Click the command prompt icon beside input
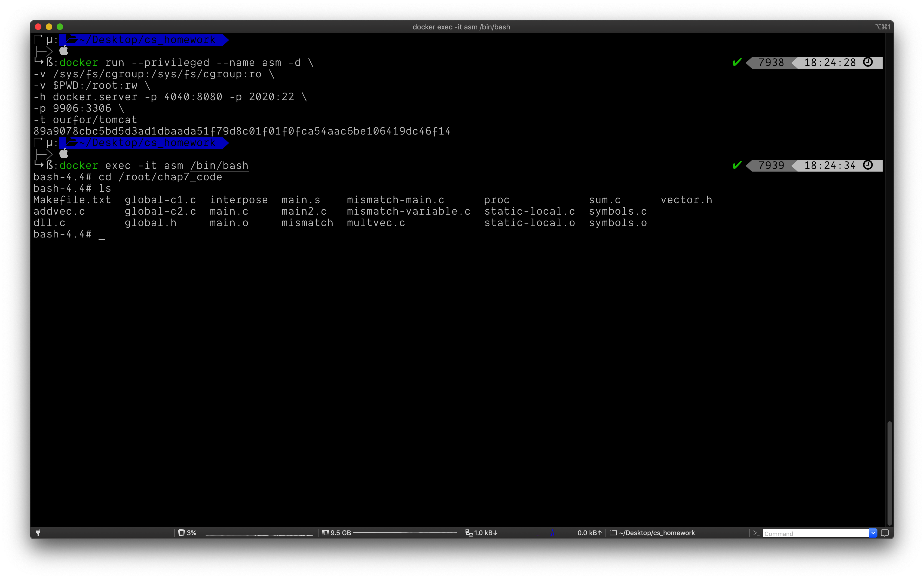The height and width of the screenshot is (579, 924). click(756, 533)
